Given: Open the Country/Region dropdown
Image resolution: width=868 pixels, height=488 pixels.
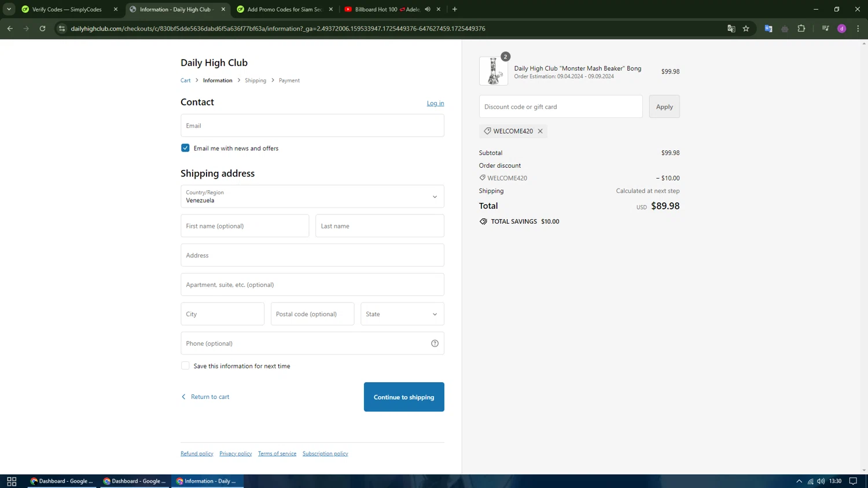Looking at the screenshot, I should click(x=312, y=197).
